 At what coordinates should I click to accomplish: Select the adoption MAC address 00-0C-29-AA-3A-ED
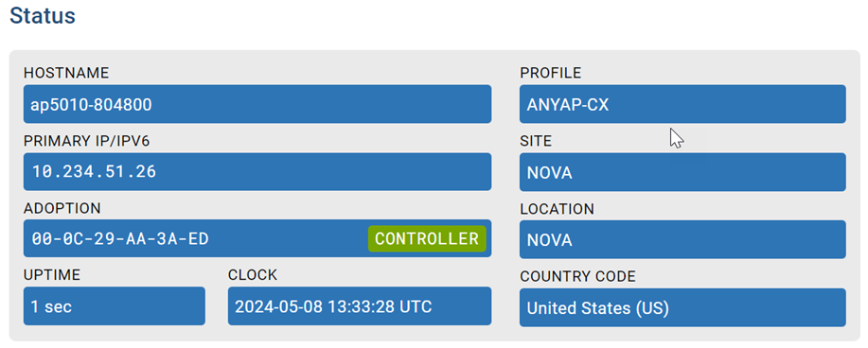(x=120, y=238)
